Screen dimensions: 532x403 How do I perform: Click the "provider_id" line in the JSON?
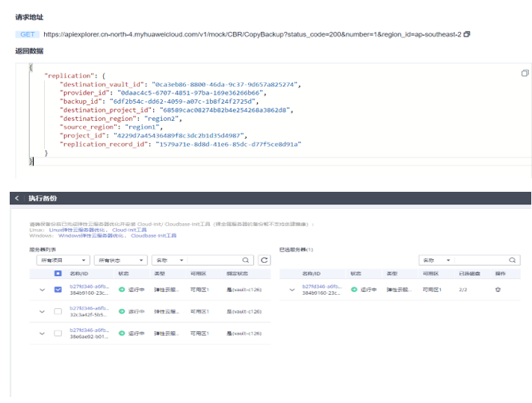163,93
